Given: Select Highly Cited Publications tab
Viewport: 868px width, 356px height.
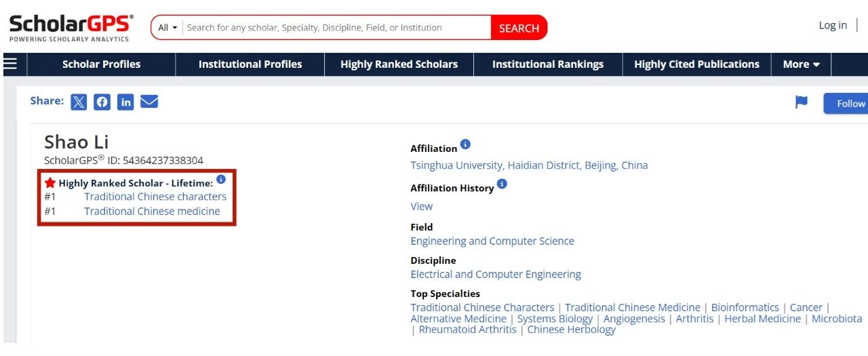Looking at the screenshot, I should coord(696,64).
